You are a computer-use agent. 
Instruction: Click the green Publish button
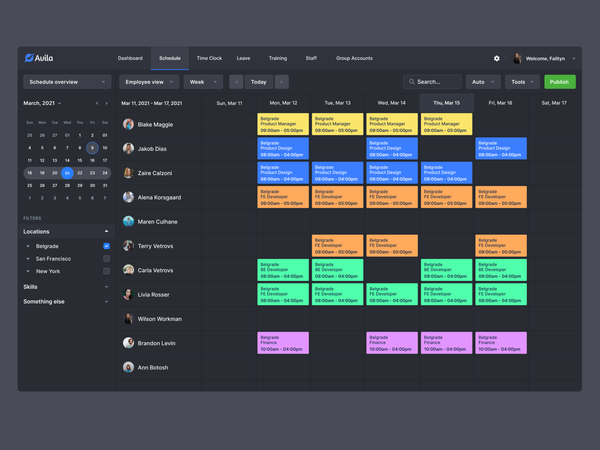click(559, 82)
